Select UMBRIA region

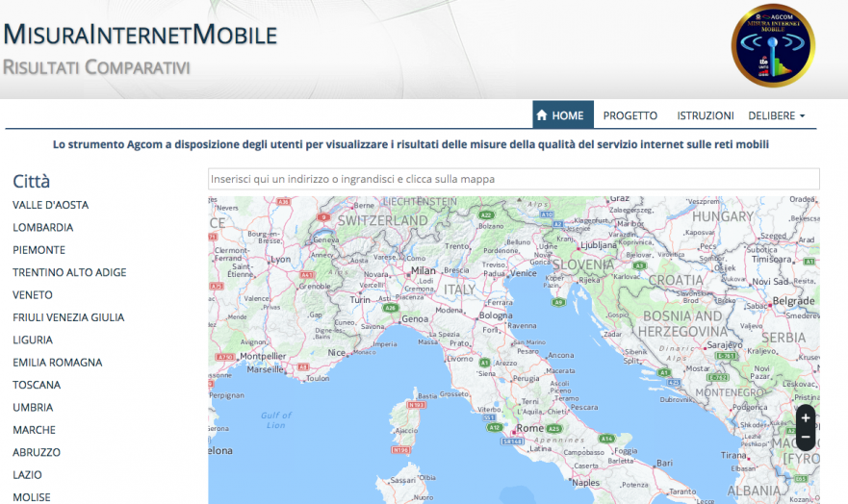pos(33,407)
